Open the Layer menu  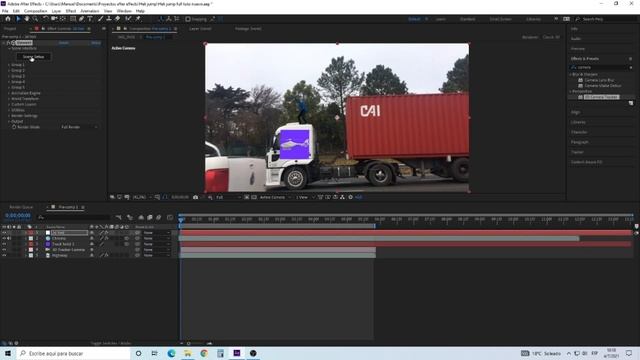[x=56, y=11]
